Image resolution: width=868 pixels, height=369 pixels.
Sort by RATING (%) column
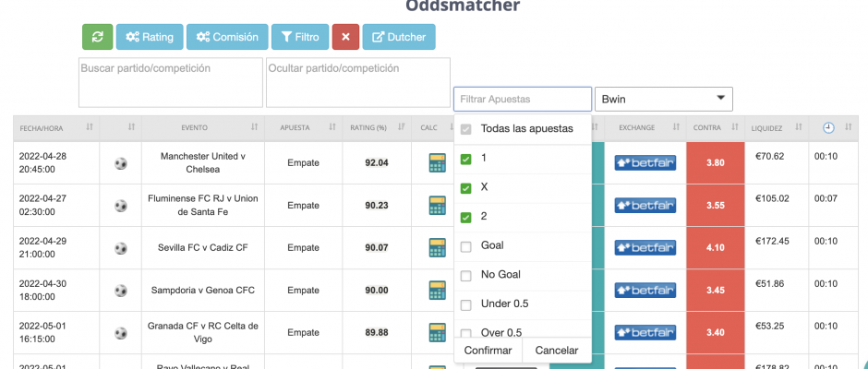pyautogui.click(x=377, y=128)
